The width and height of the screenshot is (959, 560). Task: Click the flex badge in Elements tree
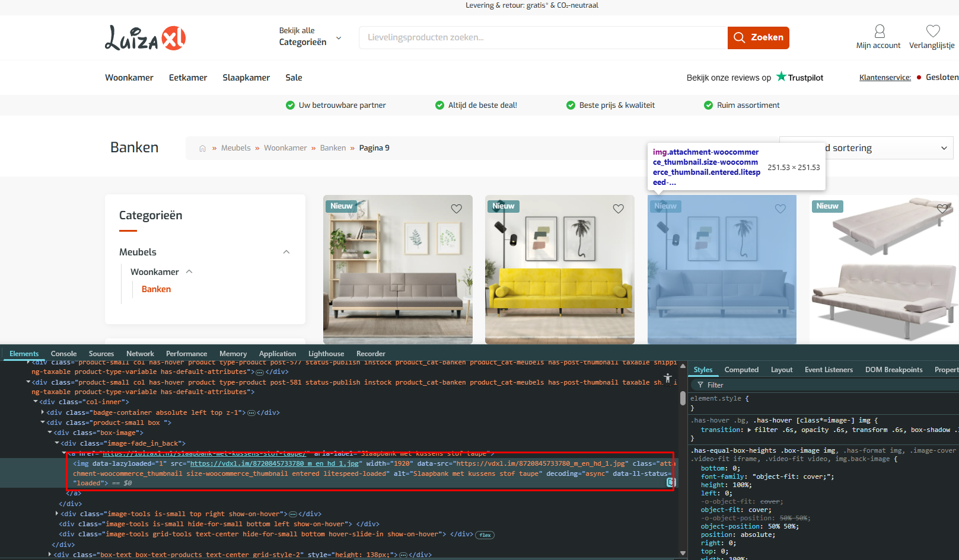coord(485,535)
